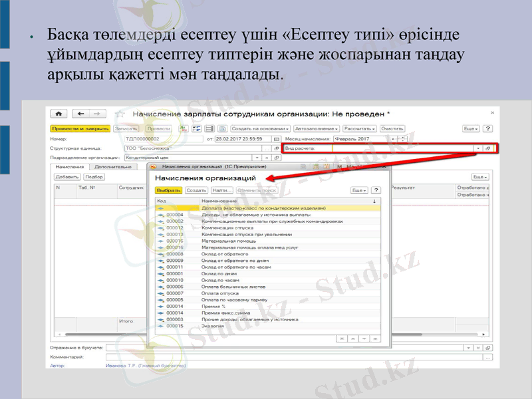The width and height of the screenshot is (532, 399).
Task: Click the Home icon in document header
Action: pos(59,114)
